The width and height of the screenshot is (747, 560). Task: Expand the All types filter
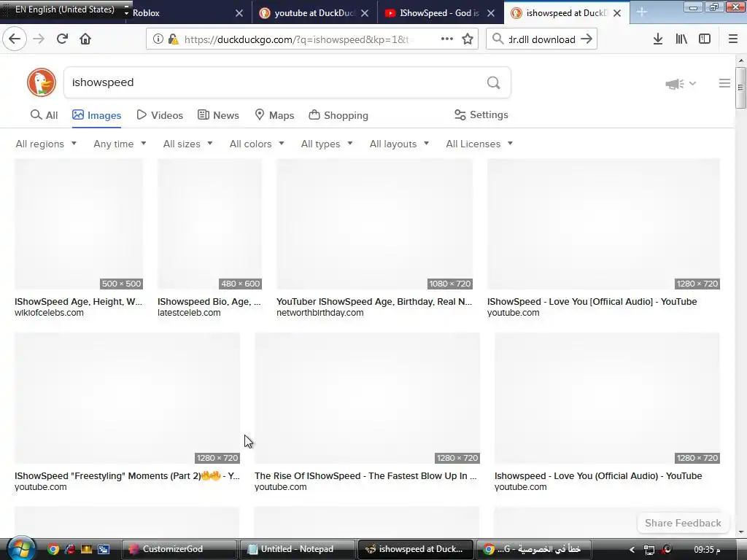pyautogui.click(x=327, y=144)
